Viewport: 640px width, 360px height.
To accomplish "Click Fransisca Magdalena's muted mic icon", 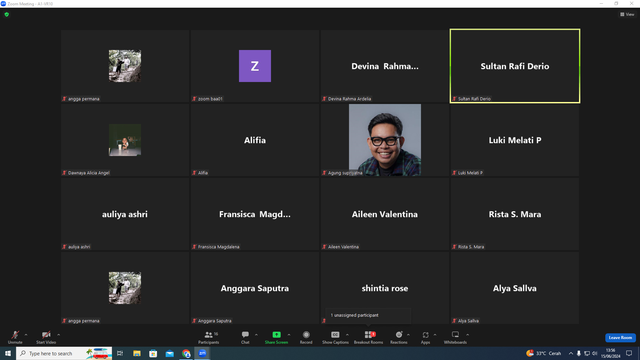I will (194, 247).
